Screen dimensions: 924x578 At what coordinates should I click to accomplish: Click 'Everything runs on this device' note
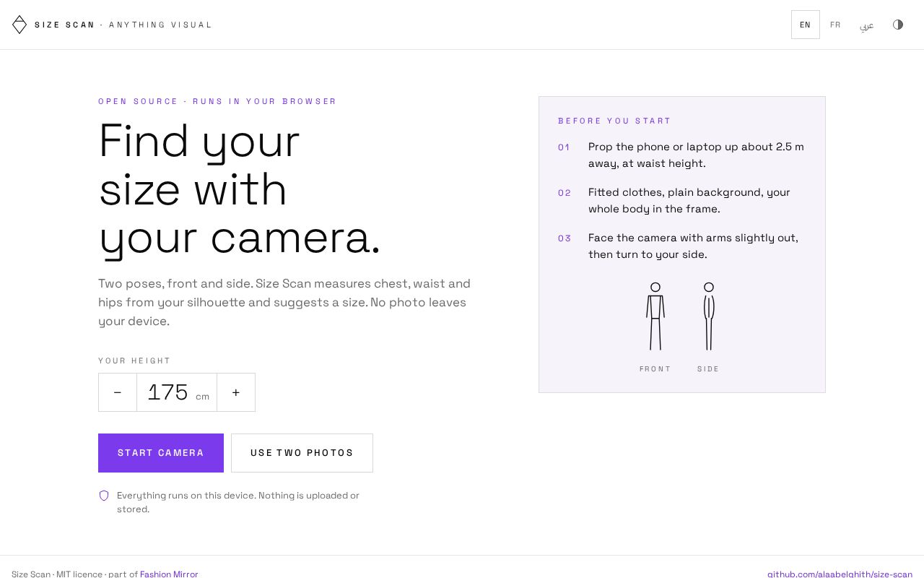click(238, 502)
